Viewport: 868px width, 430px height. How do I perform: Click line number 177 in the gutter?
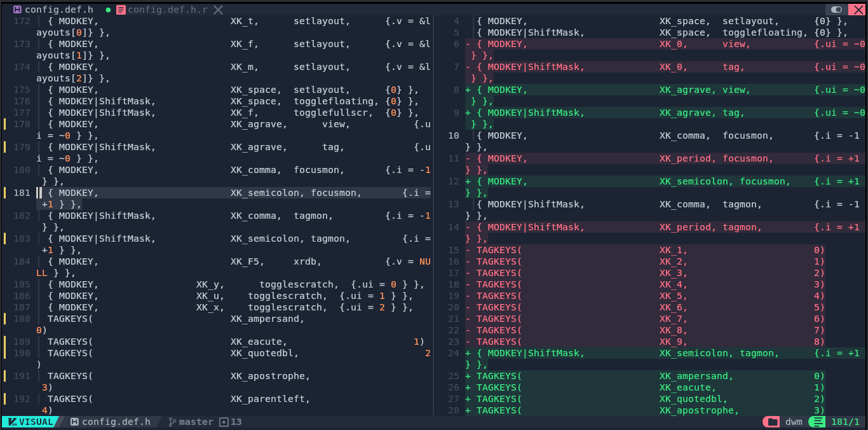click(22, 113)
